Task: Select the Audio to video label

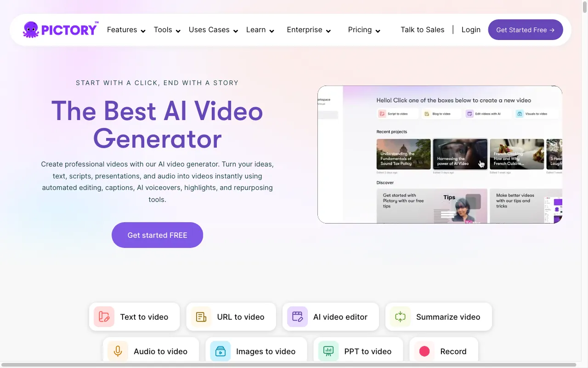Action: click(160, 351)
